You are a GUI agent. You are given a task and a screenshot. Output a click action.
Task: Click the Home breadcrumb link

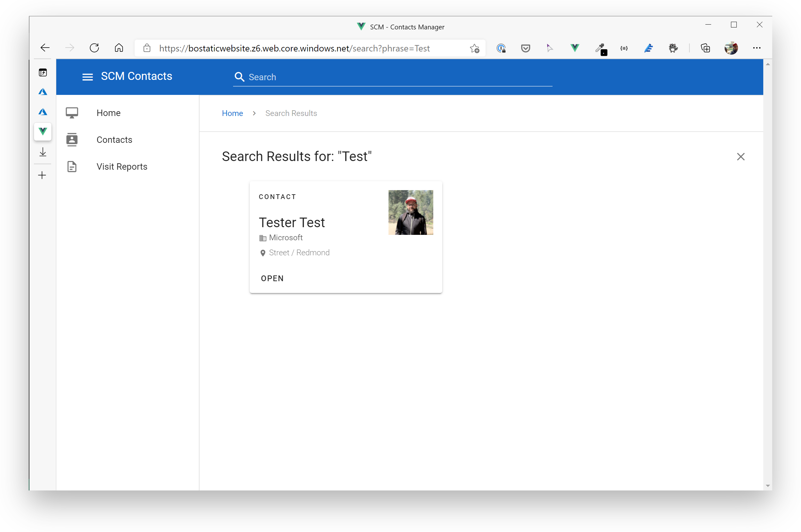coord(232,113)
